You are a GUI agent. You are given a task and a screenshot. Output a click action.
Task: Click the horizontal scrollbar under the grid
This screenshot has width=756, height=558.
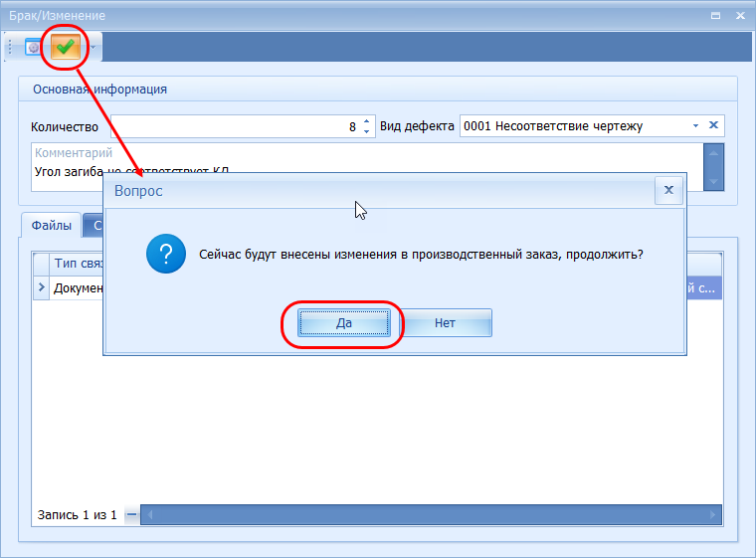(428, 515)
